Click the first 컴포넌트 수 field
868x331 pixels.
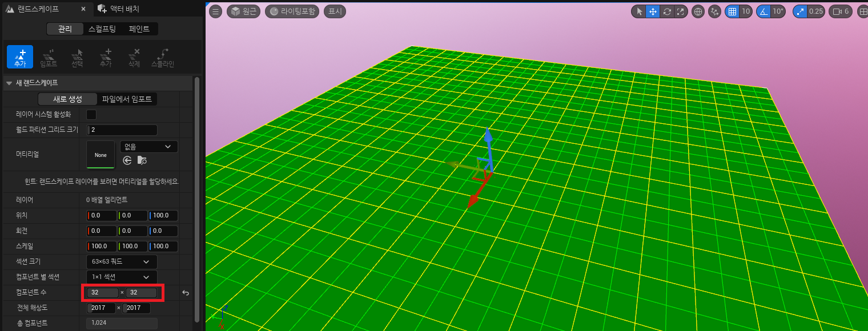point(102,293)
